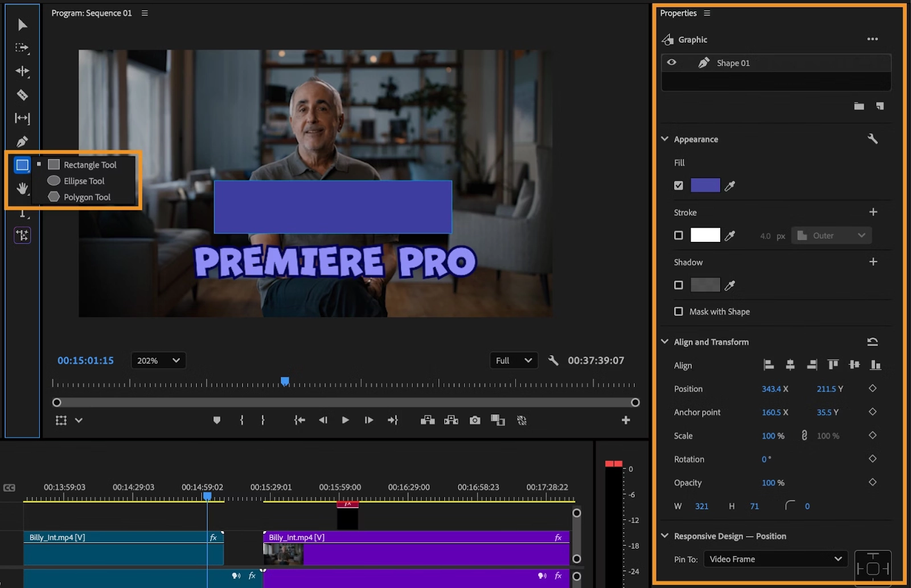Viewport: 911px width, 588px height.
Task: Select the Track Select Forward tool
Action: 22,48
